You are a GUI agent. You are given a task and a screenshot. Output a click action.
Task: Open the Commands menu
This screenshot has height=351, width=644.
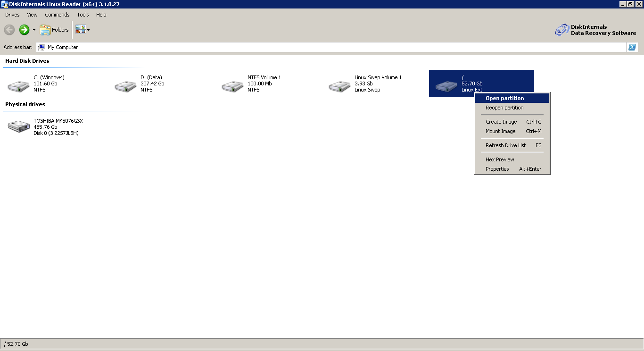tap(57, 15)
